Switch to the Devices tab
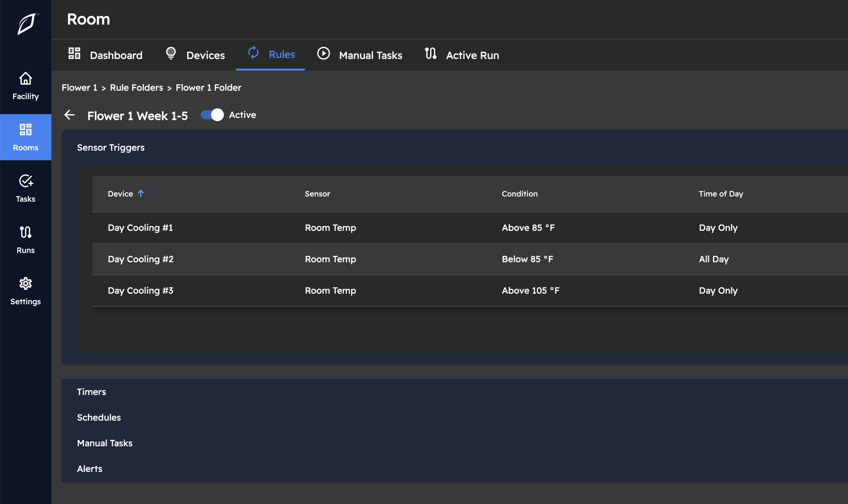 pos(195,55)
